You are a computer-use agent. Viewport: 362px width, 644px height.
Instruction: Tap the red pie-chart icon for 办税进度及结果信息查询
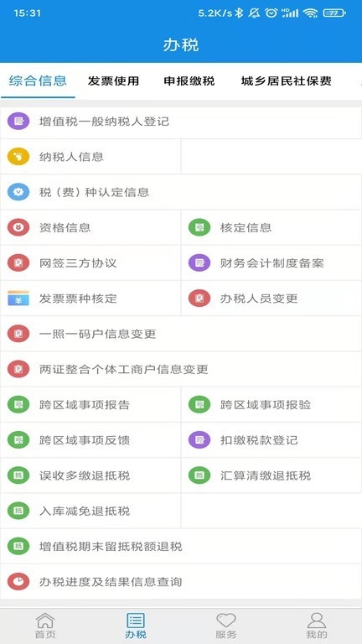18,582
